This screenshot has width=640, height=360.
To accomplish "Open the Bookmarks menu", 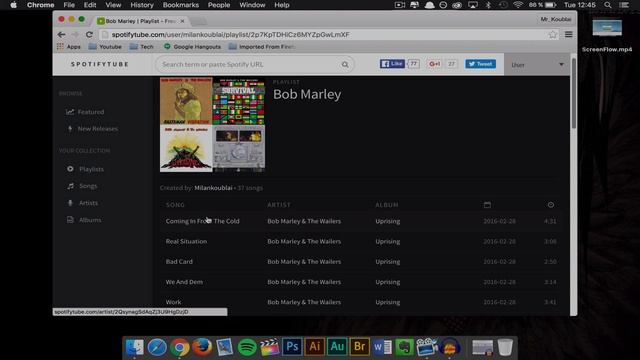I will pyautogui.click(x=181, y=5).
